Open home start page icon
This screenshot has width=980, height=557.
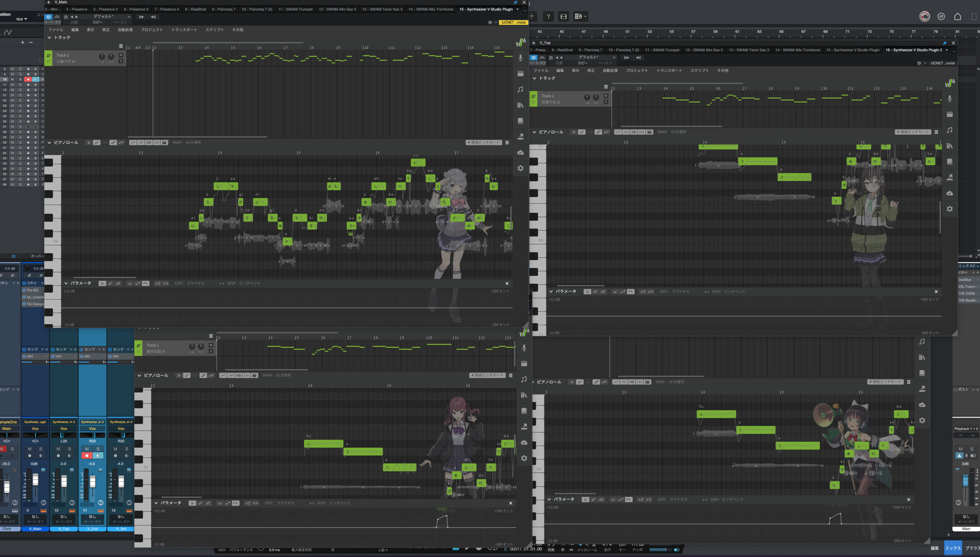(957, 16)
